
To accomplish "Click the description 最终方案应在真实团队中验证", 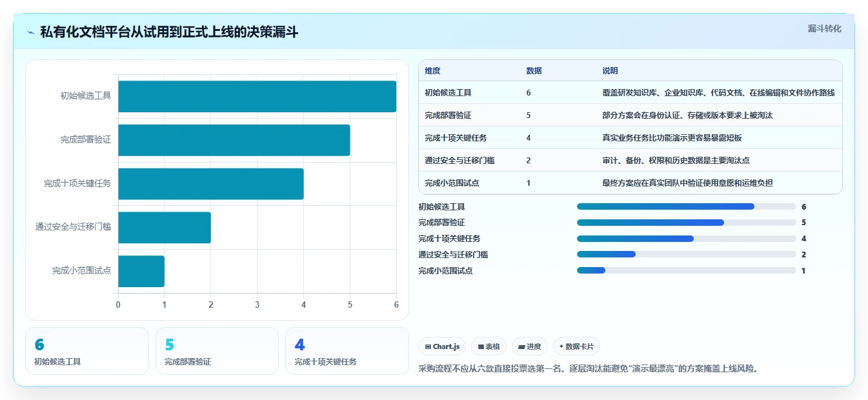I will [x=687, y=183].
